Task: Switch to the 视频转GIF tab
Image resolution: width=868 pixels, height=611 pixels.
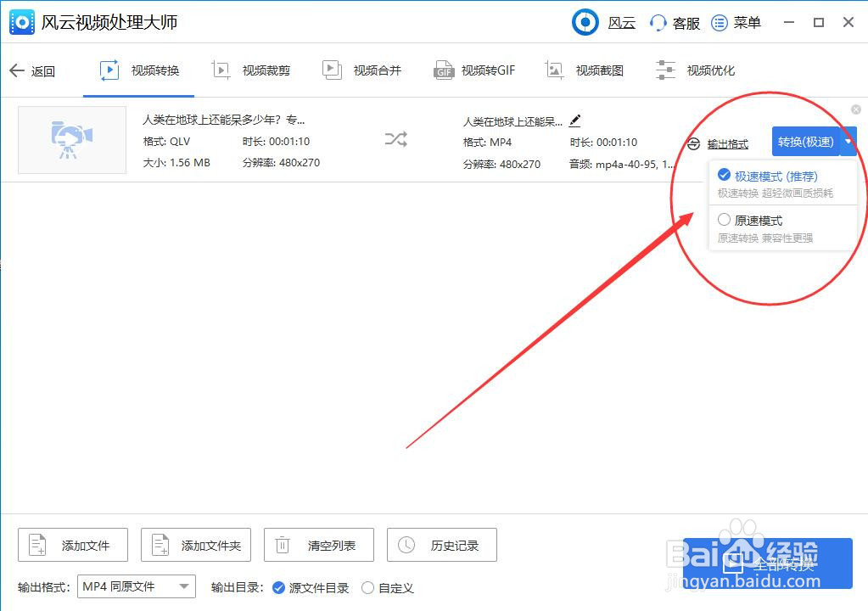Action: tap(473, 70)
